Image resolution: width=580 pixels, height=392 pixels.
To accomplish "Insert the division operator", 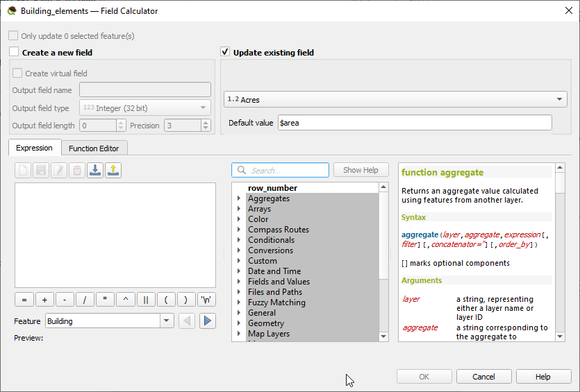I will (85, 300).
